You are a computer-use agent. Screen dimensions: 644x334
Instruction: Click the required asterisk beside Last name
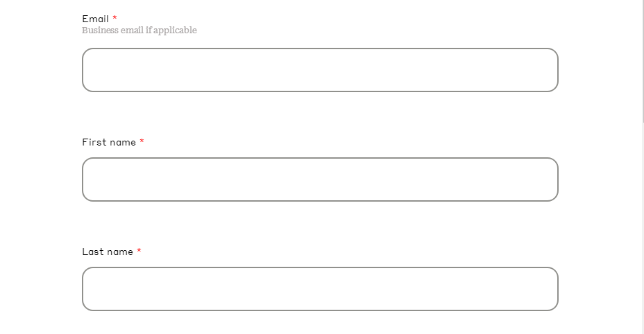[139, 251]
